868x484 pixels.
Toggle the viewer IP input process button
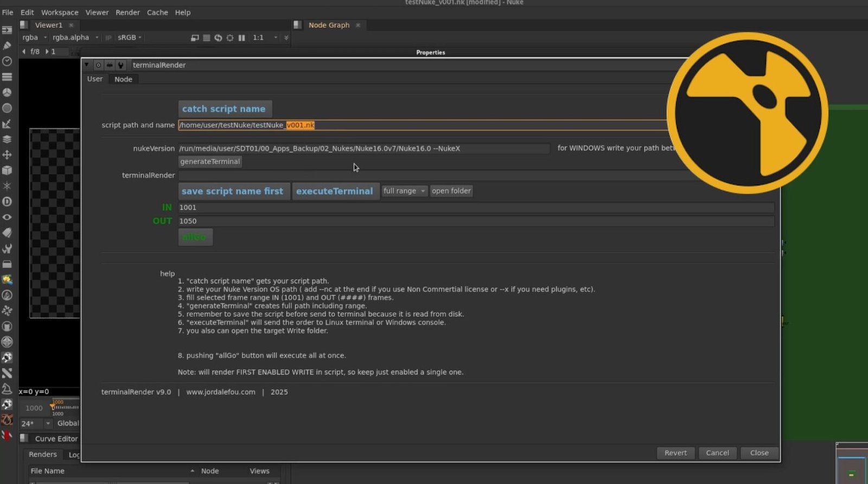pos(108,38)
